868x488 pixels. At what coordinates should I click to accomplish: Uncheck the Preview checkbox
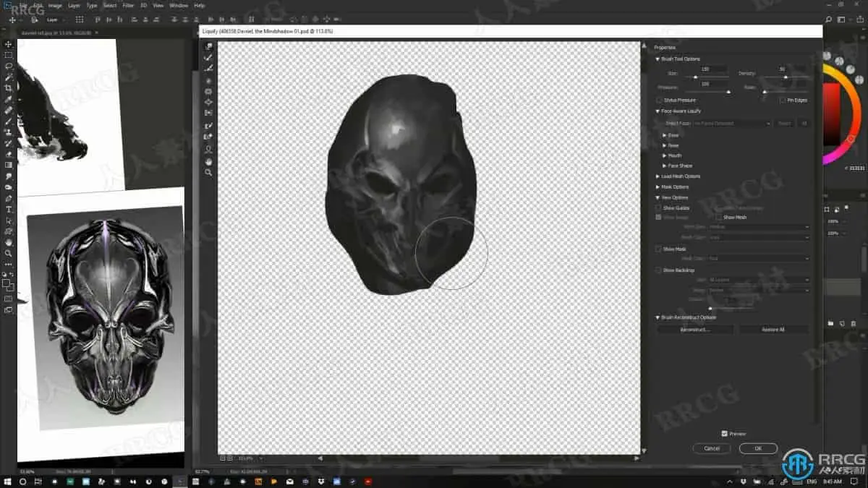pos(724,434)
